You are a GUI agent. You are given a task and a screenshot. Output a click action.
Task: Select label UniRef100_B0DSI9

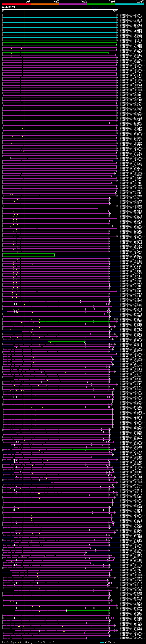pos(131,319)
